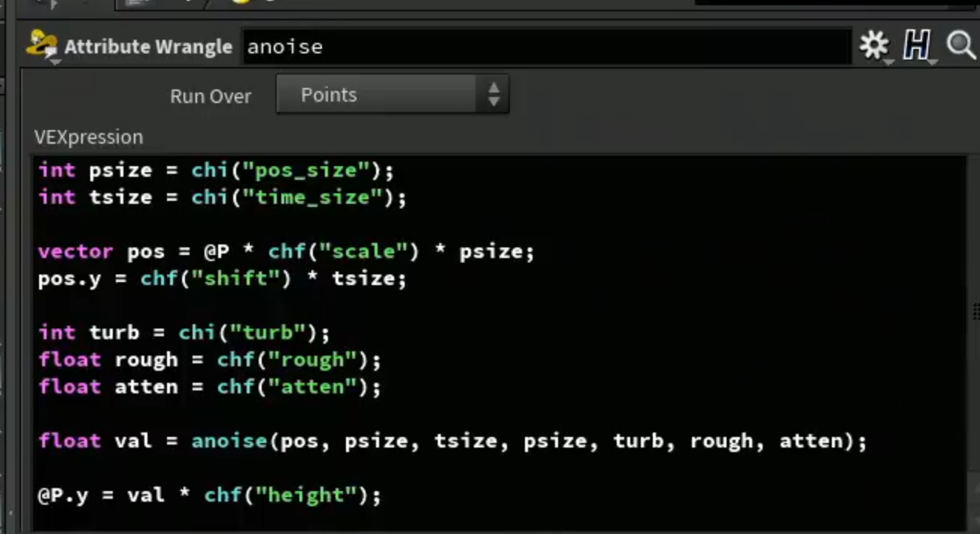Click code line int tsize = chi("time_size")
This screenshot has width=980, height=534.
click(x=222, y=197)
